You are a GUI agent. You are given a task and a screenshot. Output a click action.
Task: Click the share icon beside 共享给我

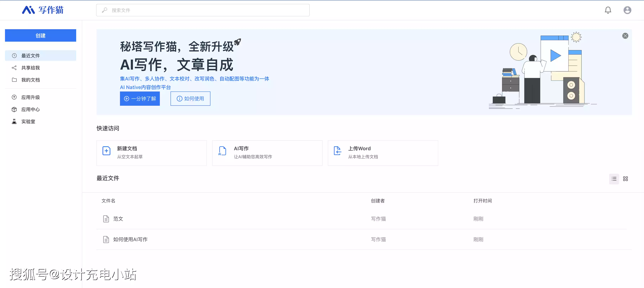[x=14, y=68]
